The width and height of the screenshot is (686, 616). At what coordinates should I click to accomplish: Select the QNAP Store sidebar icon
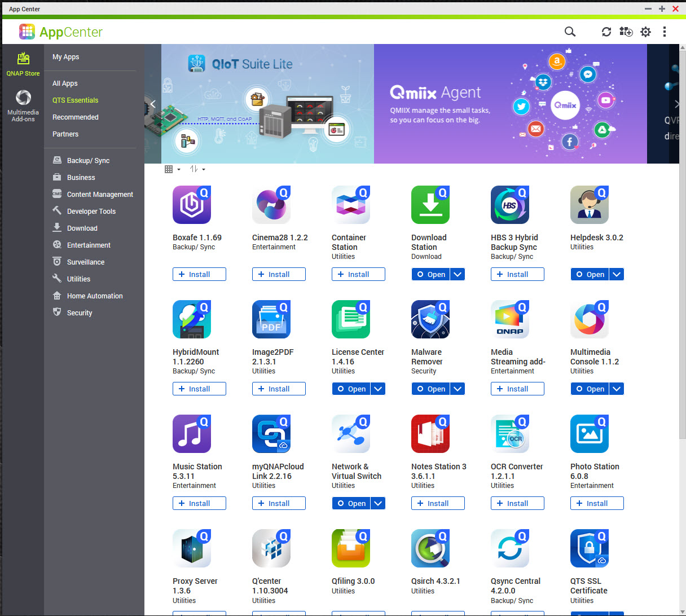[x=23, y=64]
